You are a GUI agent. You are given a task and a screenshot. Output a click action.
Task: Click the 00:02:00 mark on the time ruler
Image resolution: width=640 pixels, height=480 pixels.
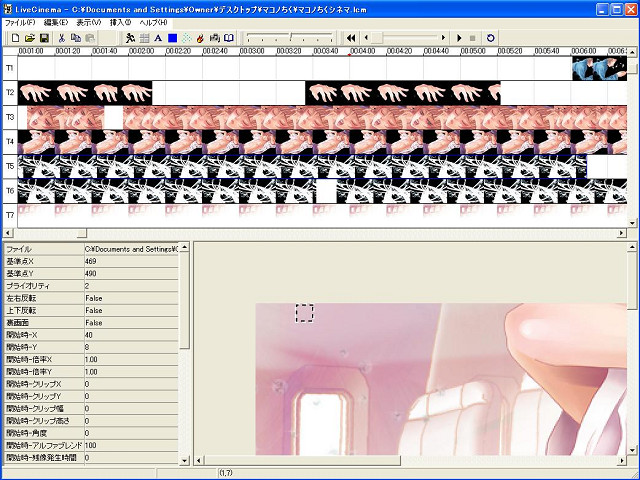pos(141,51)
